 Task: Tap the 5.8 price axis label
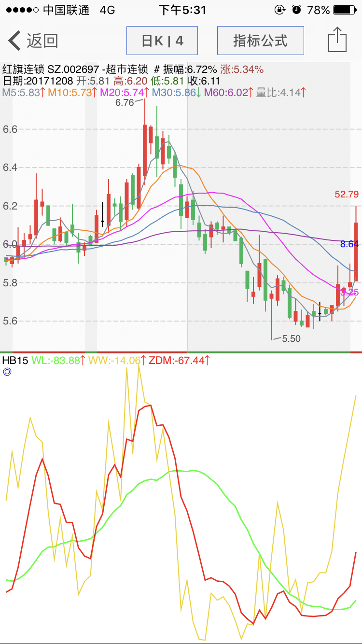pos(10,282)
